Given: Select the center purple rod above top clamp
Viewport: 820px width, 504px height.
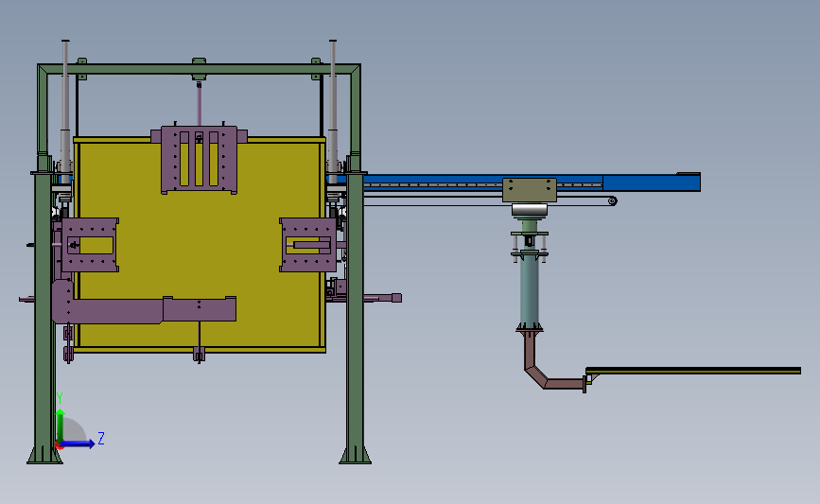Looking at the screenshot, I should tap(199, 103).
